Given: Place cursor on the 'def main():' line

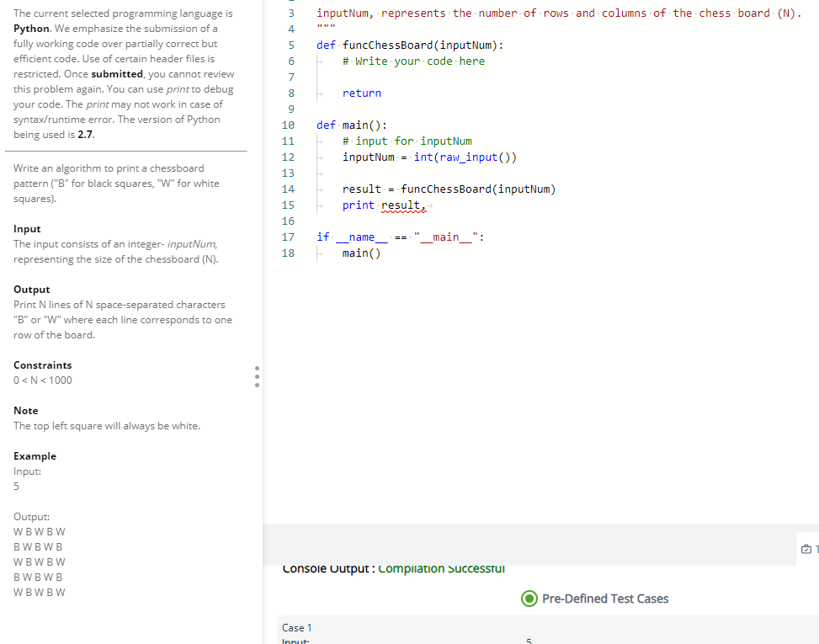Looking at the screenshot, I should 352,125.
